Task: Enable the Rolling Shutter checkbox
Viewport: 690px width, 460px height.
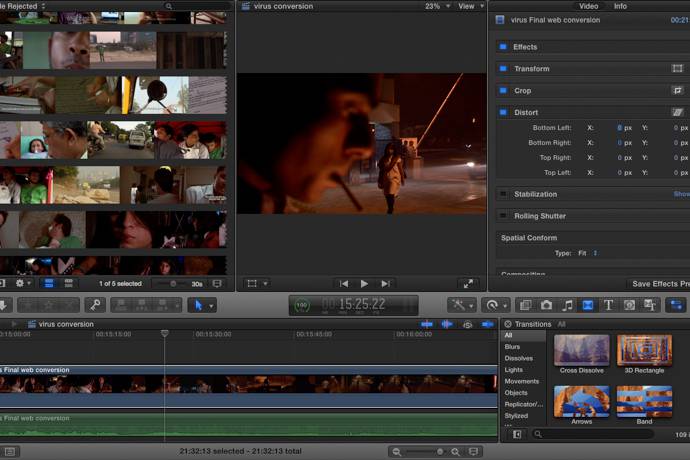Action: click(x=503, y=216)
